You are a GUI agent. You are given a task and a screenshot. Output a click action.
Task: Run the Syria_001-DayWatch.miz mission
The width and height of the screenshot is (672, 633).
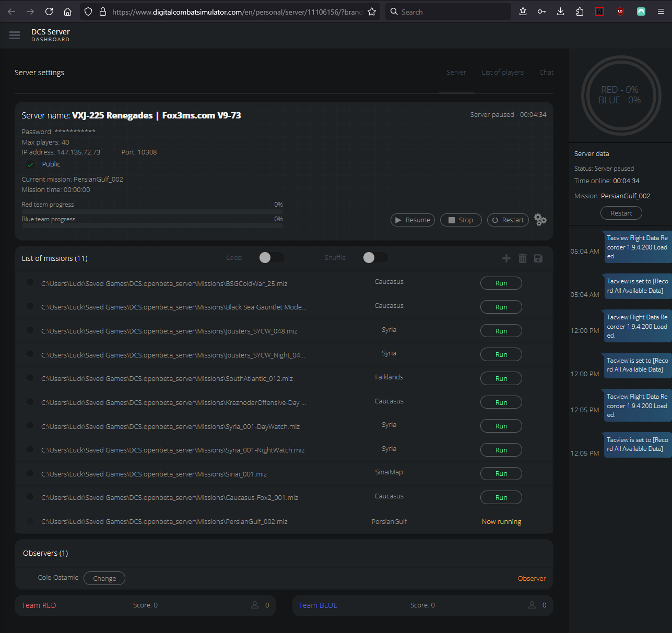point(501,426)
